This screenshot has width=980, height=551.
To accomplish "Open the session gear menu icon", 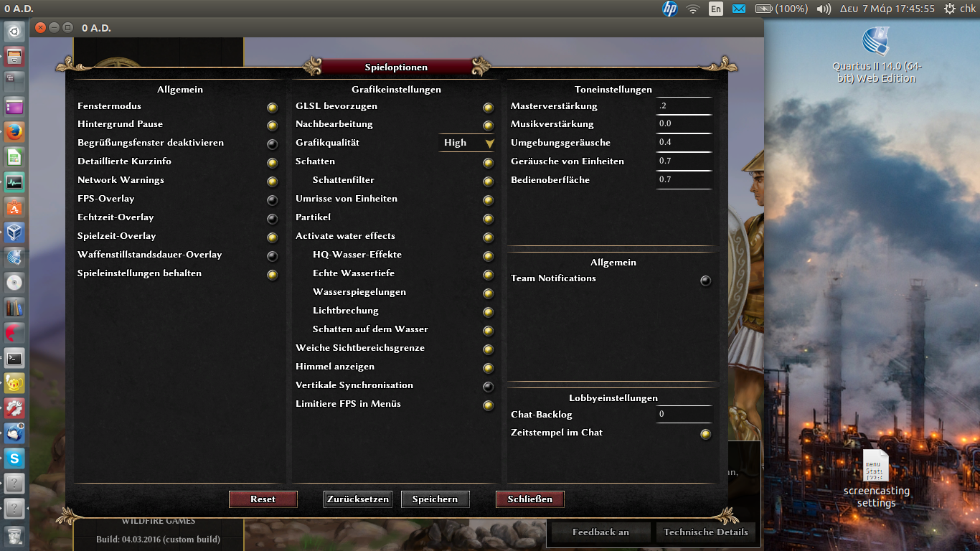I will 950,9.
